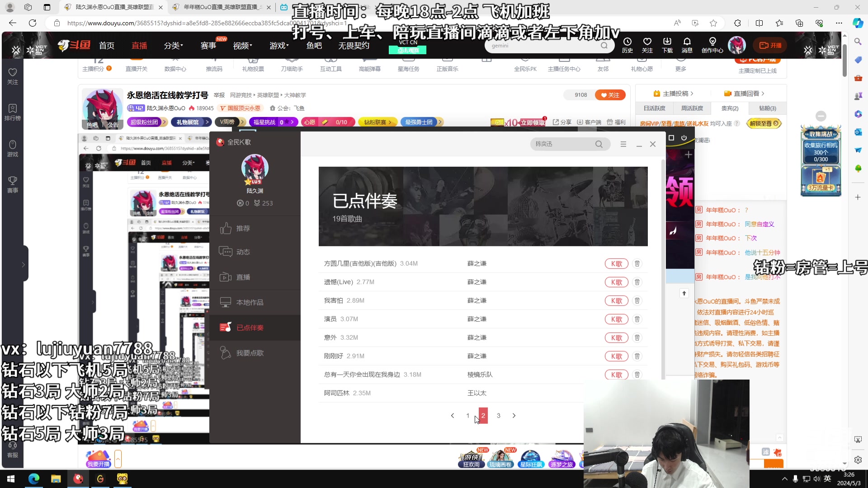Screen dimensions: 868x488
Task: Expand the 分类 dropdown in Douyu nav
Action: [x=173, y=46]
